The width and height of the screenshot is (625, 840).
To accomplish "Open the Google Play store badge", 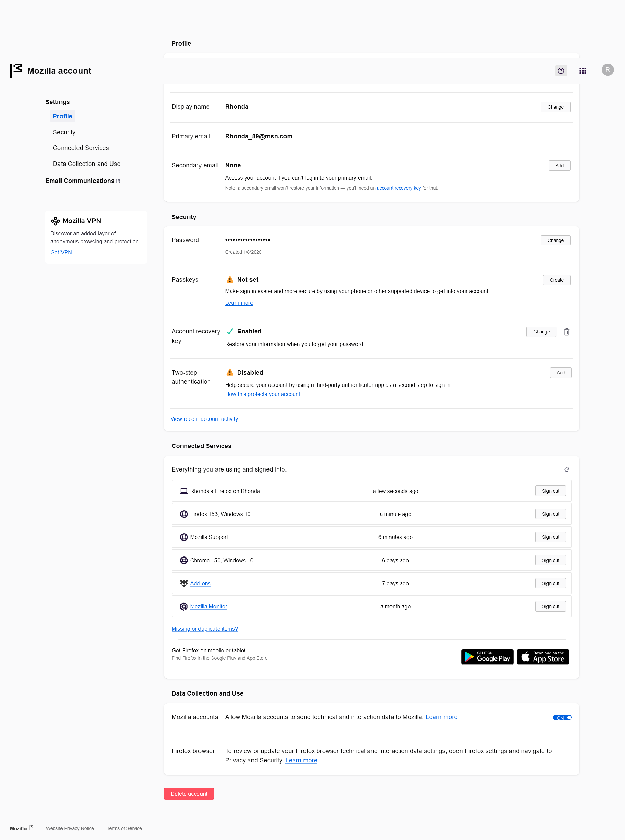I will tap(487, 657).
